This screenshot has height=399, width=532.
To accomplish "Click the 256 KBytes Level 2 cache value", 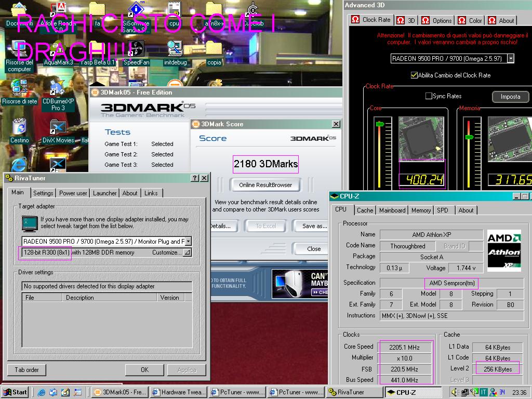I will point(497,369).
